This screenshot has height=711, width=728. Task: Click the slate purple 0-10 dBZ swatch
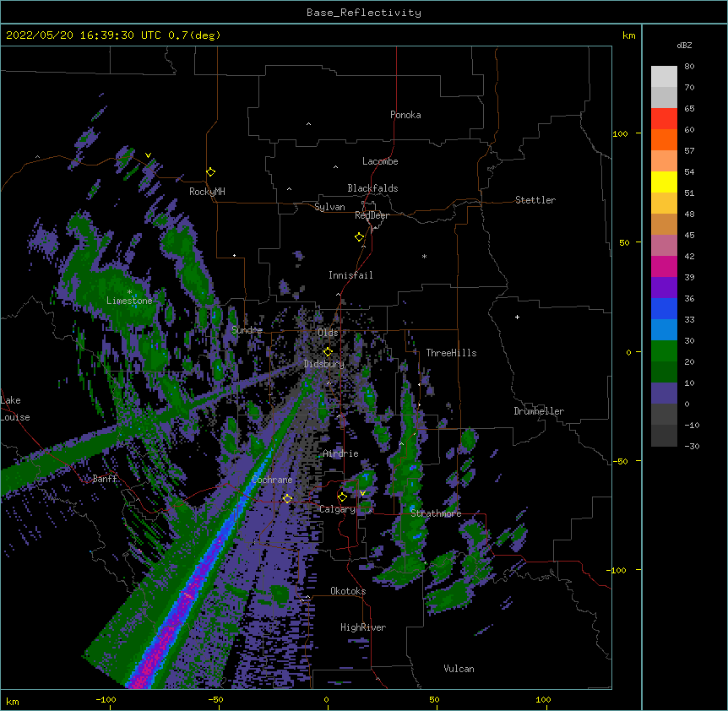pos(664,393)
